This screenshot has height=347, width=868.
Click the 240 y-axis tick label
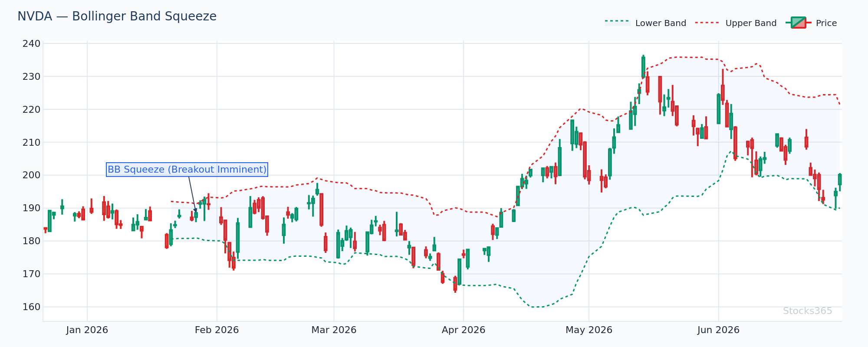click(32, 44)
